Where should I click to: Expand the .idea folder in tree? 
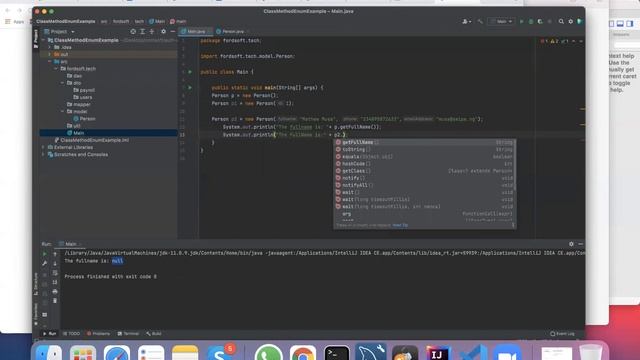click(50, 47)
